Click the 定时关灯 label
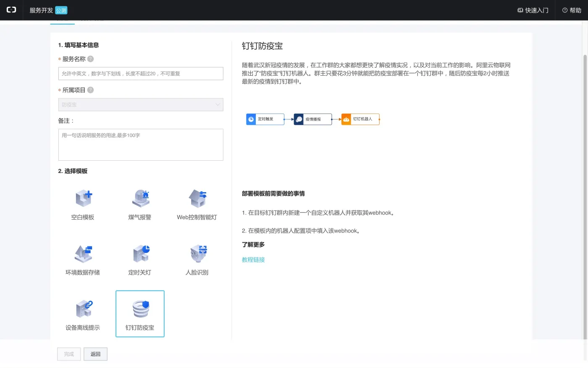Image resolution: width=588 pixels, height=368 pixels. (x=140, y=273)
